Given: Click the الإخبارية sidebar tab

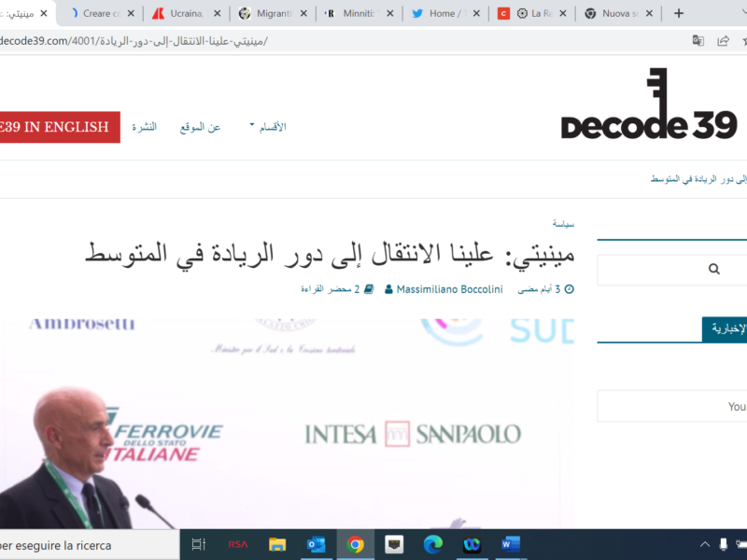Looking at the screenshot, I should (x=725, y=329).
